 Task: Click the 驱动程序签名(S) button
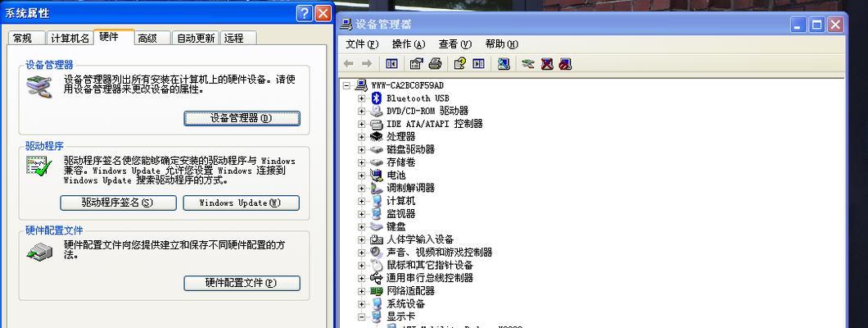[118, 203]
